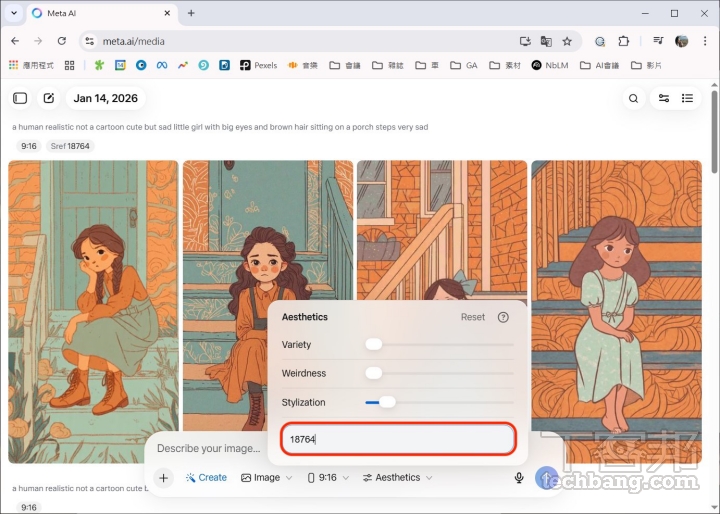The height and width of the screenshot is (514, 720).
Task: Activate the microphone voice input
Action: point(519,478)
